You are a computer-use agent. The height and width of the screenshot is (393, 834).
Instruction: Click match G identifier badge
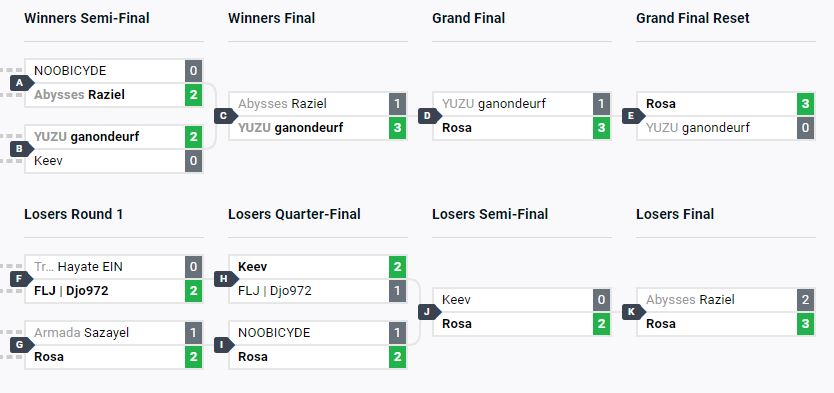point(21,345)
